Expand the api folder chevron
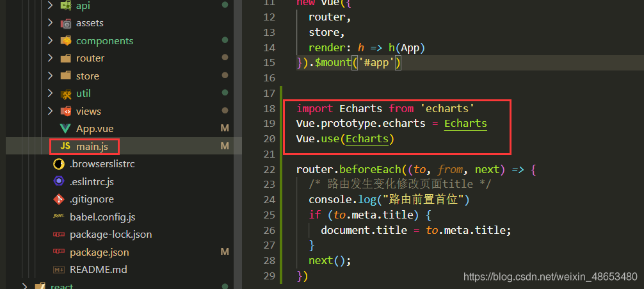The width and height of the screenshot is (644, 289). coord(50,5)
